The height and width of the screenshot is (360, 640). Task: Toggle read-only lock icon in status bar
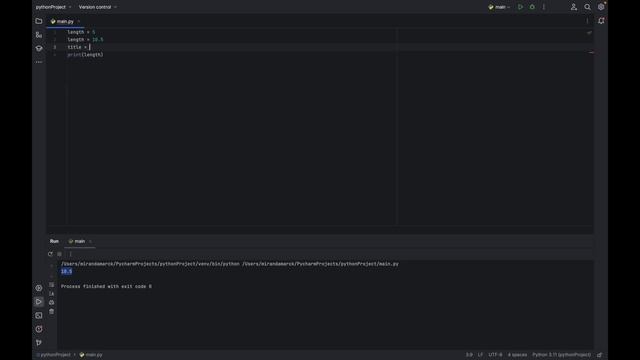[600, 355]
